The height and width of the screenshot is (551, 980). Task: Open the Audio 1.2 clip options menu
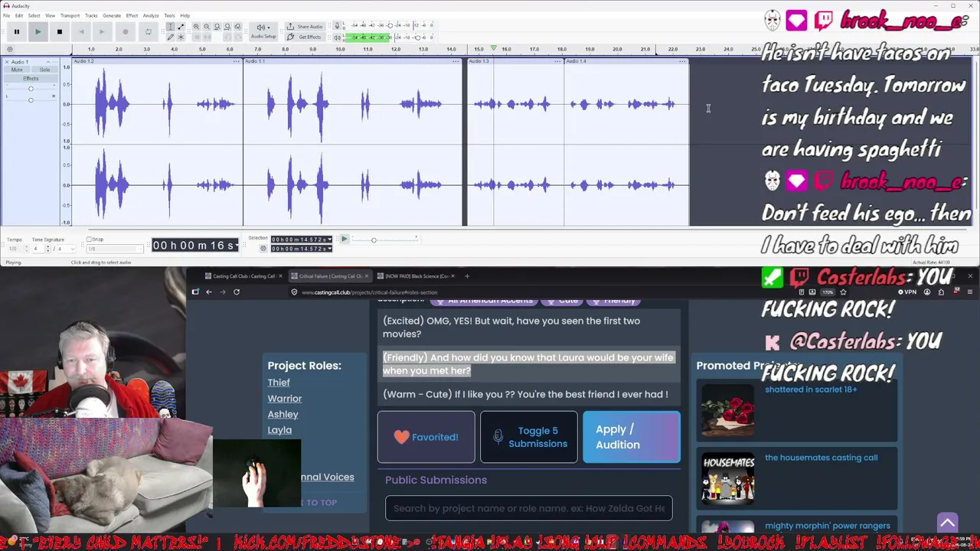237,61
